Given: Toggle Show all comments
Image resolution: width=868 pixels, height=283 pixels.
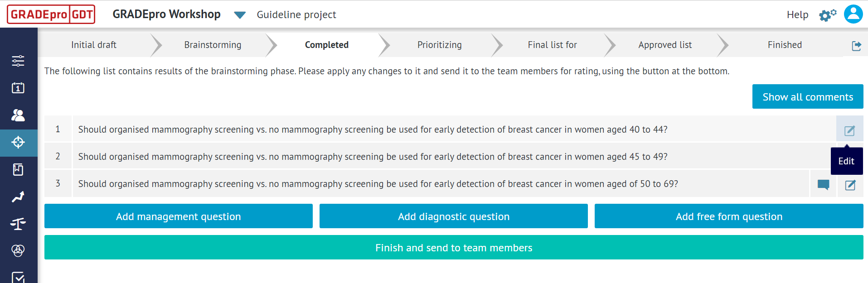Looking at the screenshot, I should point(807,96).
